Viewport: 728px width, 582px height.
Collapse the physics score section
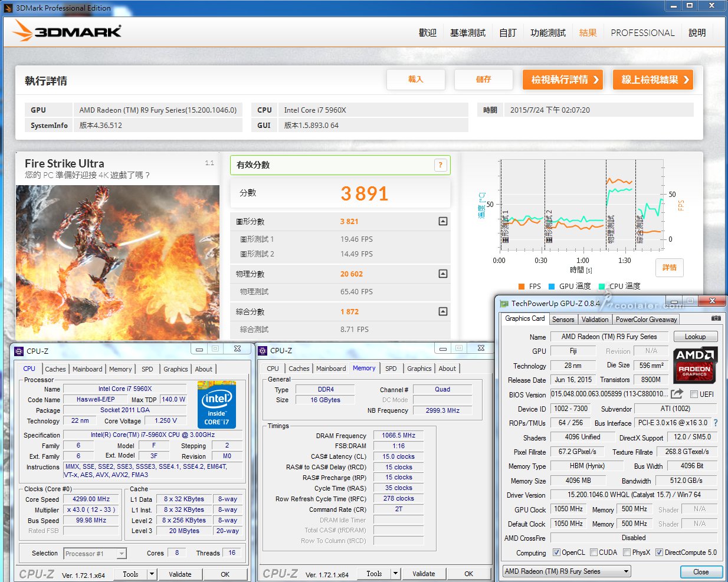pos(443,274)
